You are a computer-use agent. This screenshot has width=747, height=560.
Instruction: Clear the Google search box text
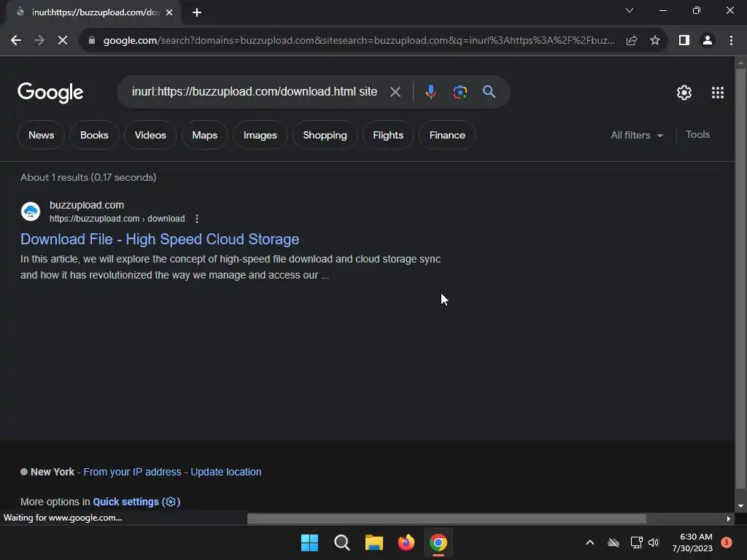point(395,92)
